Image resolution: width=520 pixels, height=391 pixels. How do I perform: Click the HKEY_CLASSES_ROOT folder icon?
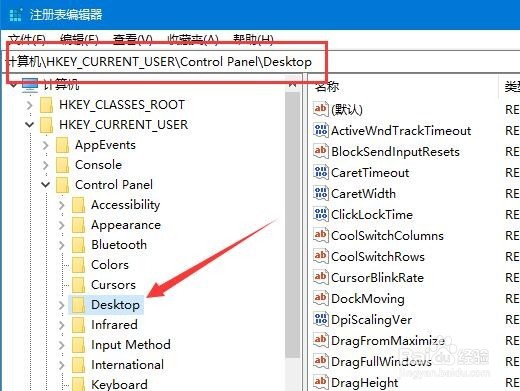[46, 105]
